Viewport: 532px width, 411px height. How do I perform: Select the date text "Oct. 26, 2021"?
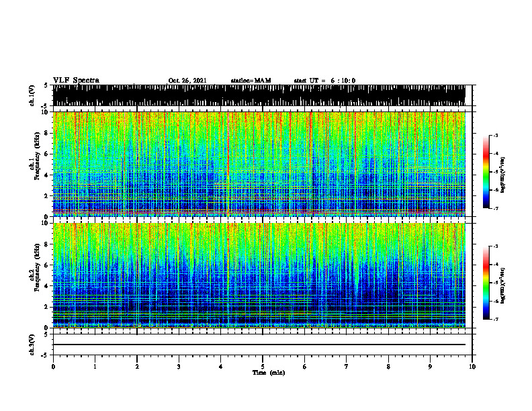pyautogui.click(x=187, y=81)
